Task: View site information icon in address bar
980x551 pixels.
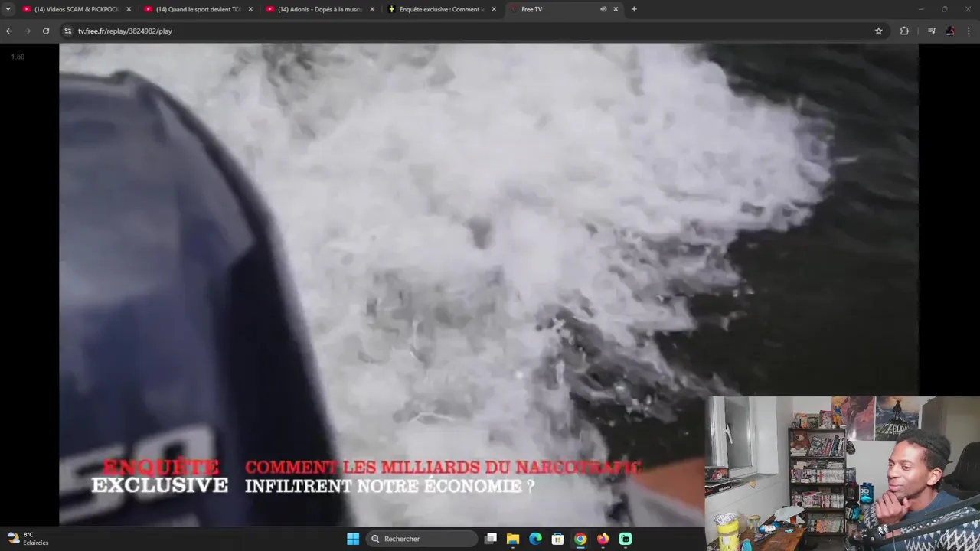Action: pos(67,31)
